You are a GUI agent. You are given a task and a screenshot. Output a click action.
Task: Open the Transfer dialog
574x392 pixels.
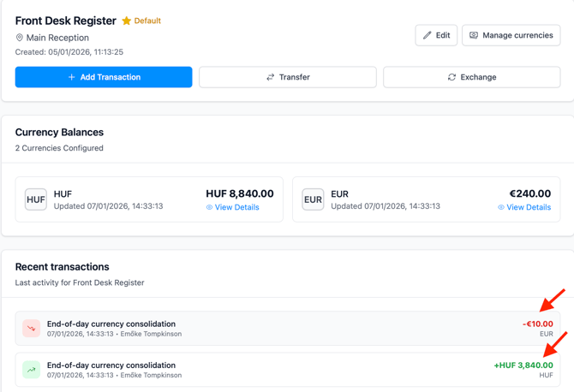(288, 77)
